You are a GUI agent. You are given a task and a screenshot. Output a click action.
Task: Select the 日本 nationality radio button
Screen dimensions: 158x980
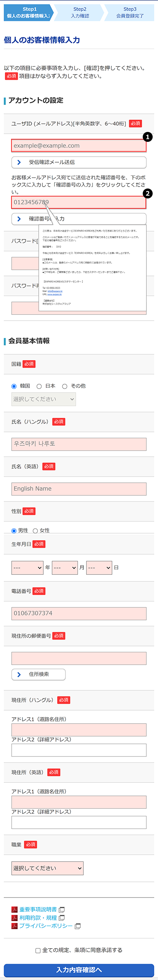pos(39,386)
